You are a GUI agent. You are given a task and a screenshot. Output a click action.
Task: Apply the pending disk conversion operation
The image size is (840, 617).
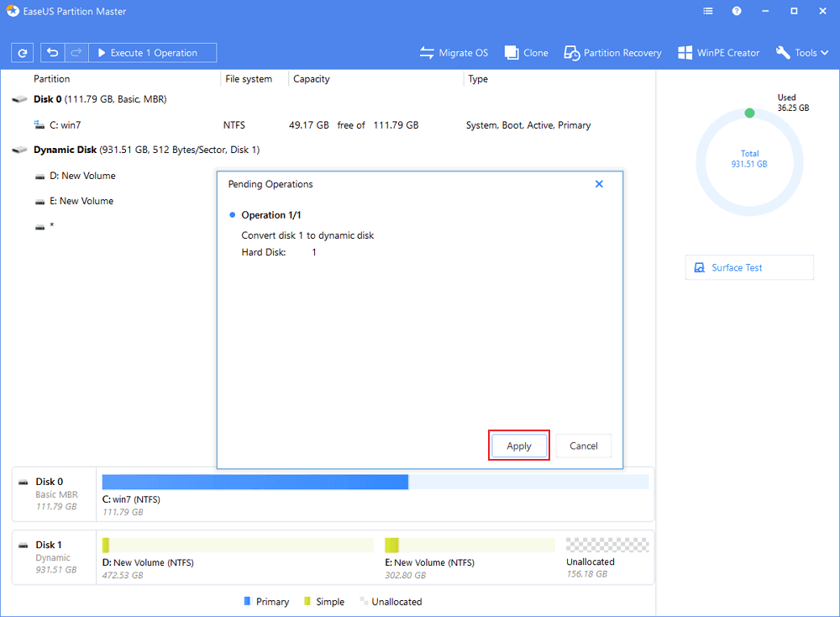tap(518, 446)
